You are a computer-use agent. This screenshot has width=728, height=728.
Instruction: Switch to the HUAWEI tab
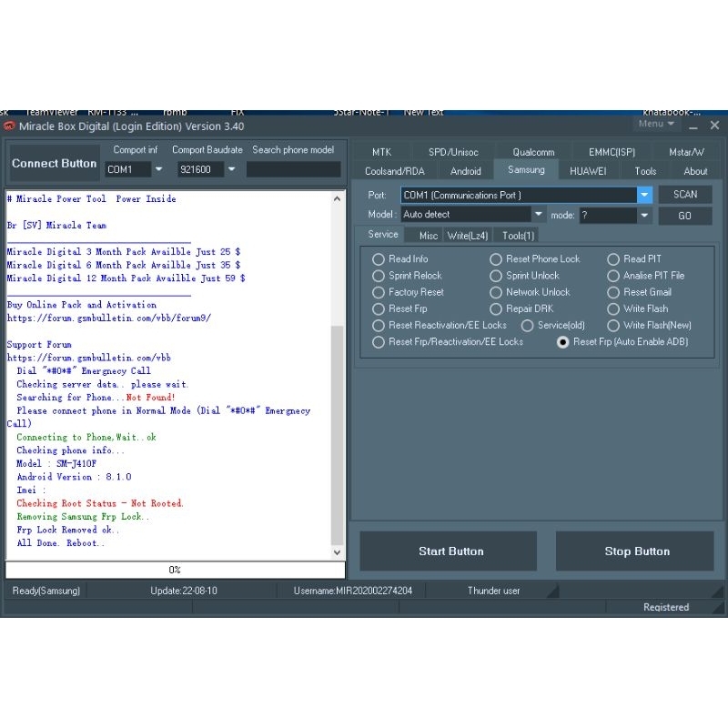588,171
